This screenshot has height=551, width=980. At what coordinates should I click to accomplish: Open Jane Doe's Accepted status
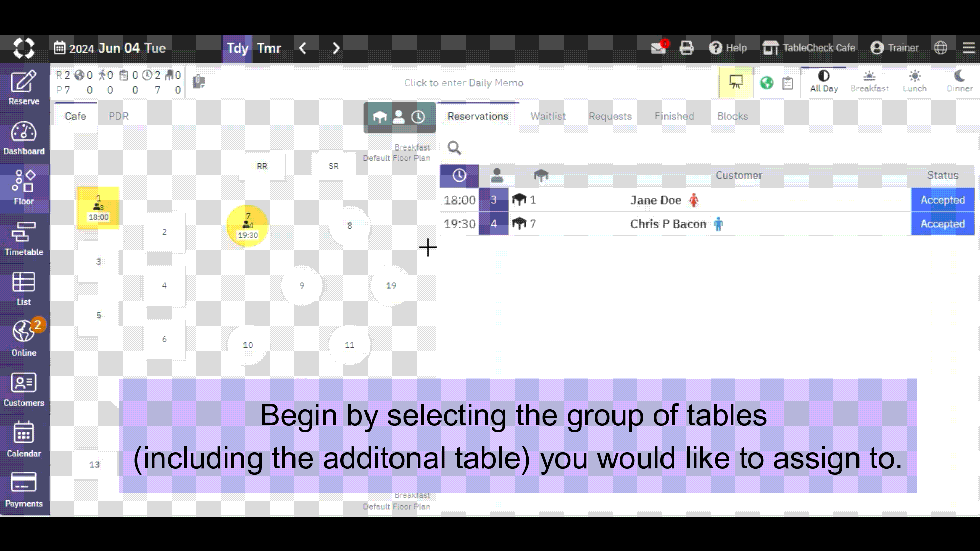point(943,200)
